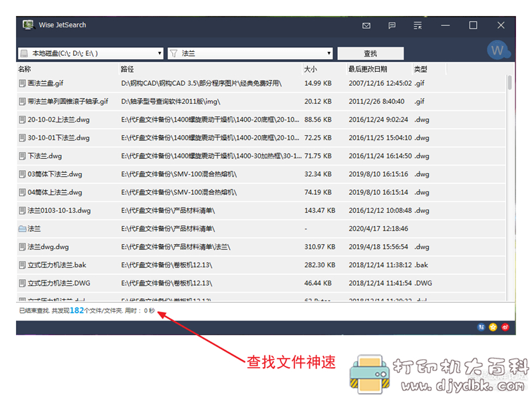The image size is (532, 395).
Task: Click the 法兰 search keyword field
Action: [x=250, y=54]
